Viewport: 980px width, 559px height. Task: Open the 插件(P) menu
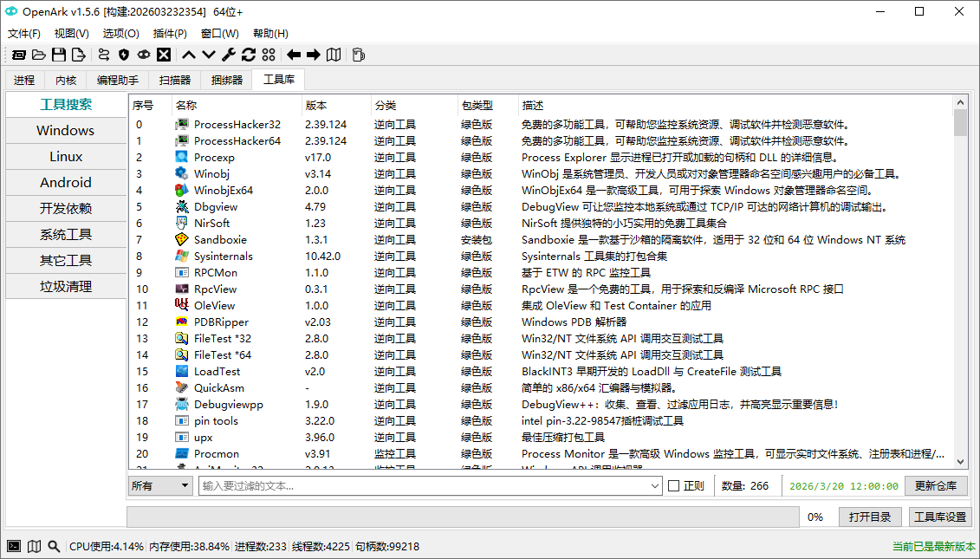[x=170, y=33]
